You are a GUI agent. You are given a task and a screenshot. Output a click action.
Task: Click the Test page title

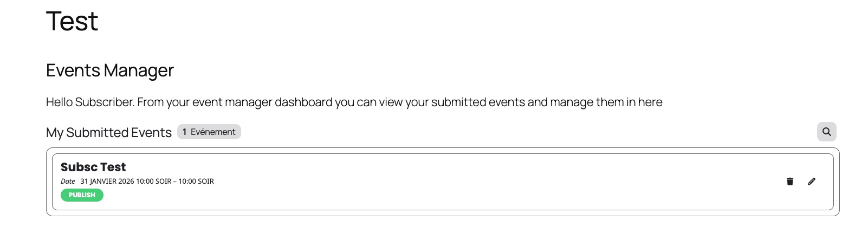[x=72, y=22]
